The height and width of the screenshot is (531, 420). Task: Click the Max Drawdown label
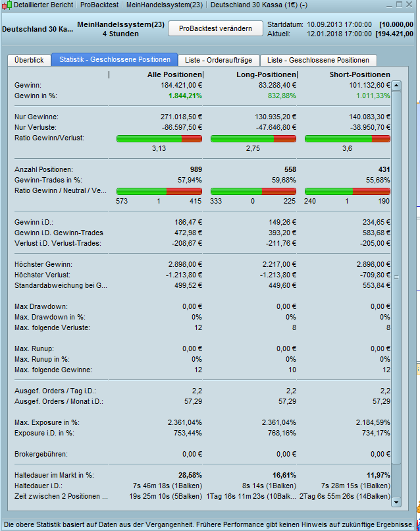click(x=41, y=306)
